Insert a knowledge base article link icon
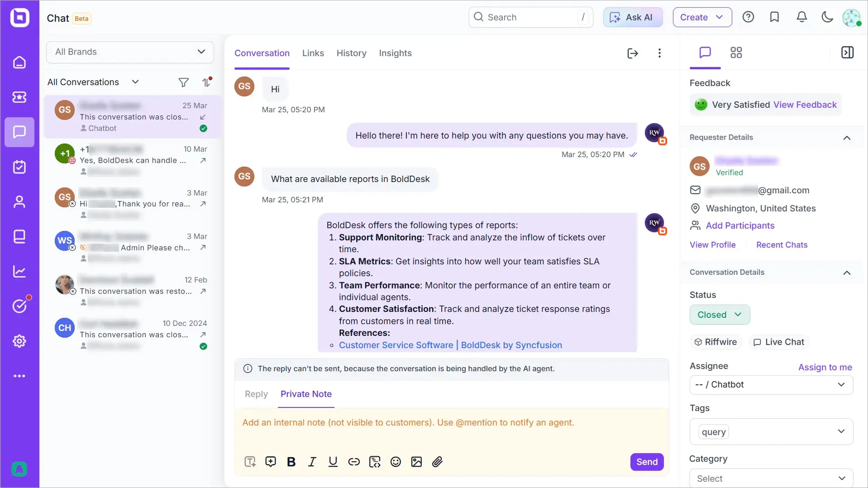The height and width of the screenshot is (488, 868). pyautogui.click(x=375, y=462)
